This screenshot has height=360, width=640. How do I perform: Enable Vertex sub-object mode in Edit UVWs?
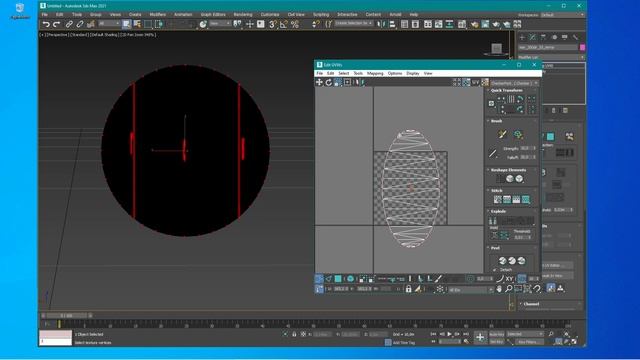tap(319, 279)
